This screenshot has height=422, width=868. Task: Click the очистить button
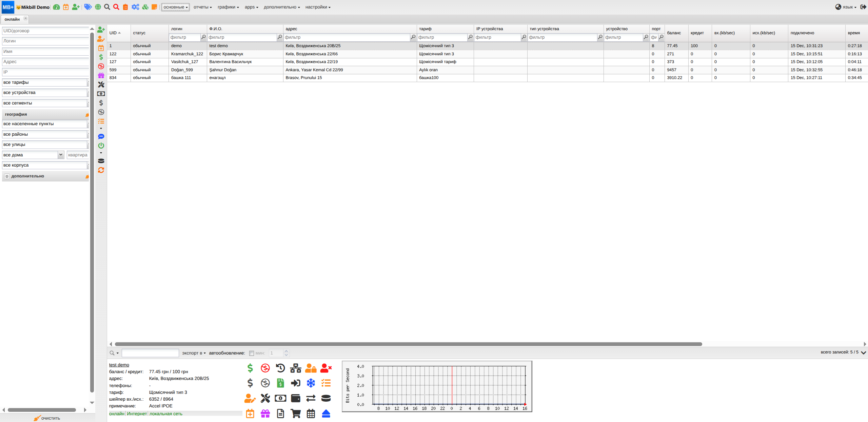tap(47, 418)
